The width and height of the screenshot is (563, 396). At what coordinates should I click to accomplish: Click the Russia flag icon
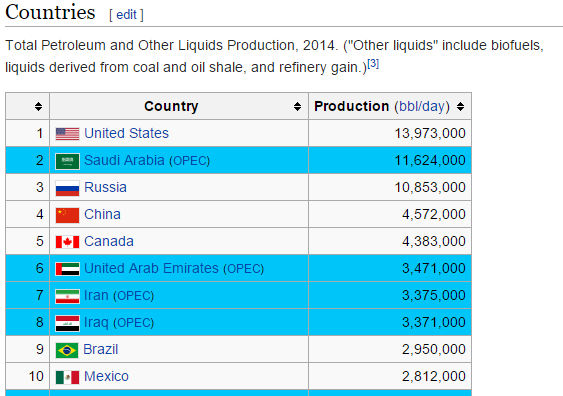pos(68,188)
